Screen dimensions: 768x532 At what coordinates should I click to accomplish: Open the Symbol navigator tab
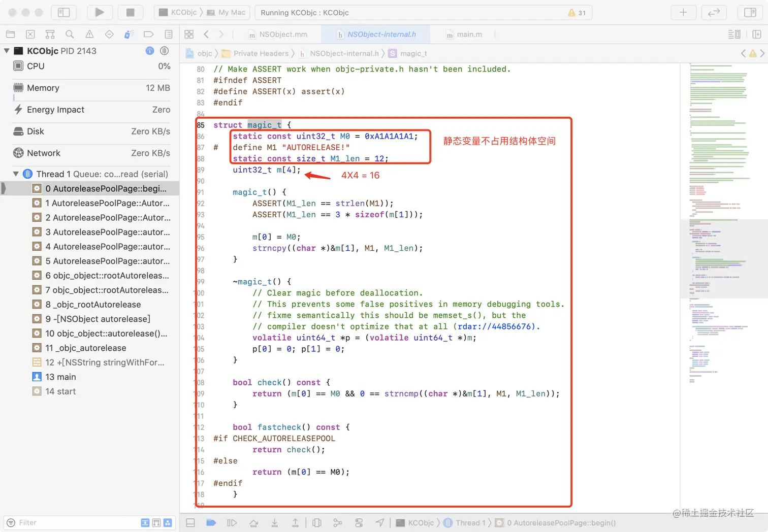click(x=50, y=35)
